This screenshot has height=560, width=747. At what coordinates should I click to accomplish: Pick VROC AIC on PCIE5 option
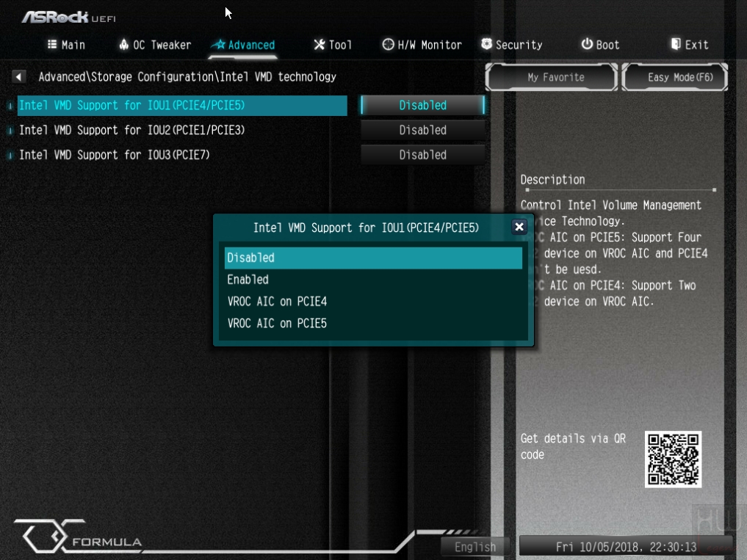(373, 324)
